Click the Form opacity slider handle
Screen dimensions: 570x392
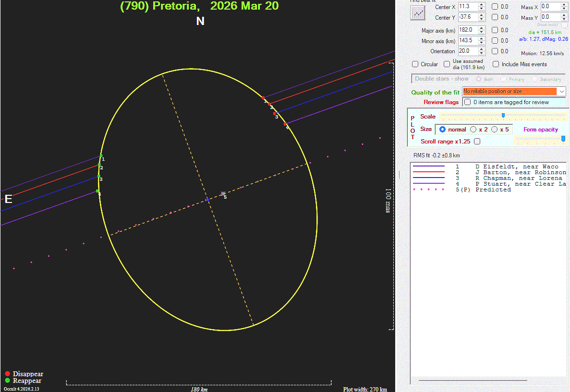coord(563,139)
